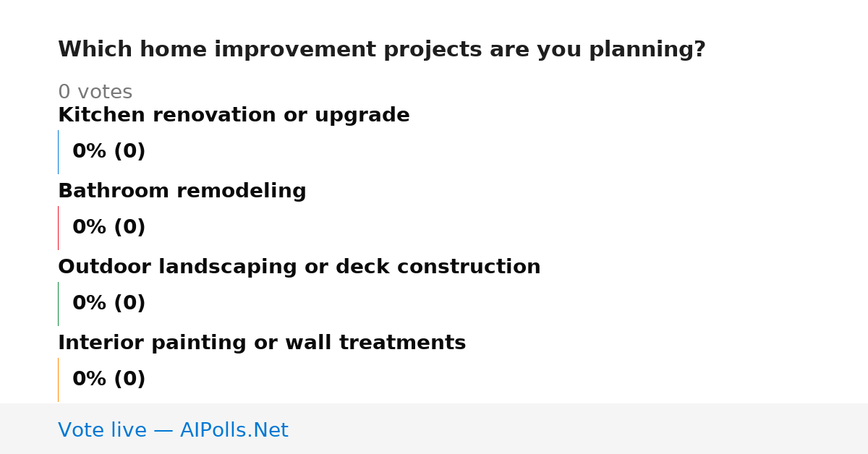Click the gray footer bar beside the link
868x454 pixels.
[579, 429]
